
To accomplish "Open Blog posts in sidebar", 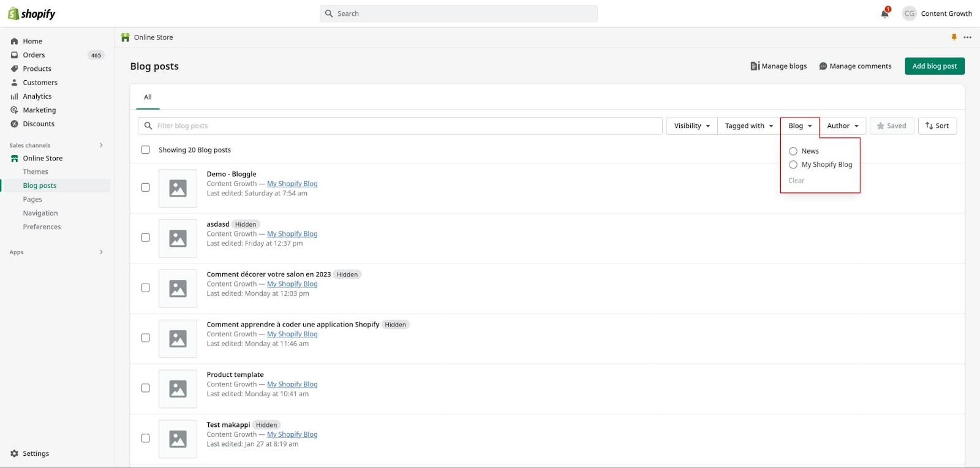I will click(x=40, y=186).
